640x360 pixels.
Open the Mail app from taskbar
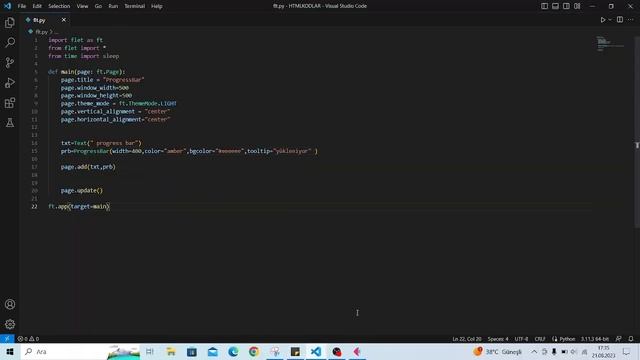(212, 351)
